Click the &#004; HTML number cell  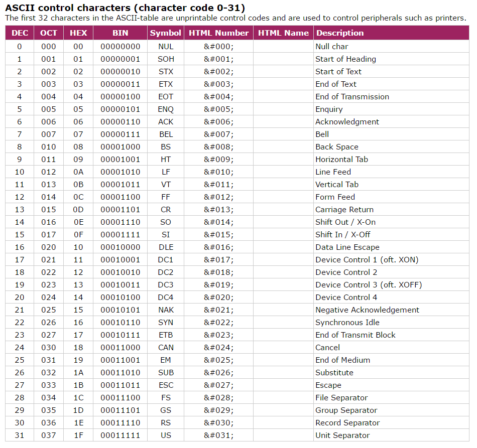click(218, 97)
